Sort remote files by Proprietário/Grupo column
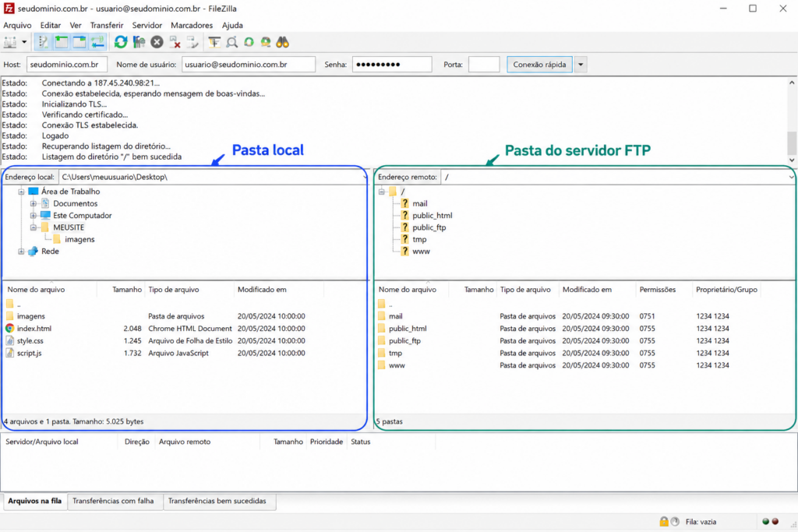The height and width of the screenshot is (532, 798). tap(727, 290)
